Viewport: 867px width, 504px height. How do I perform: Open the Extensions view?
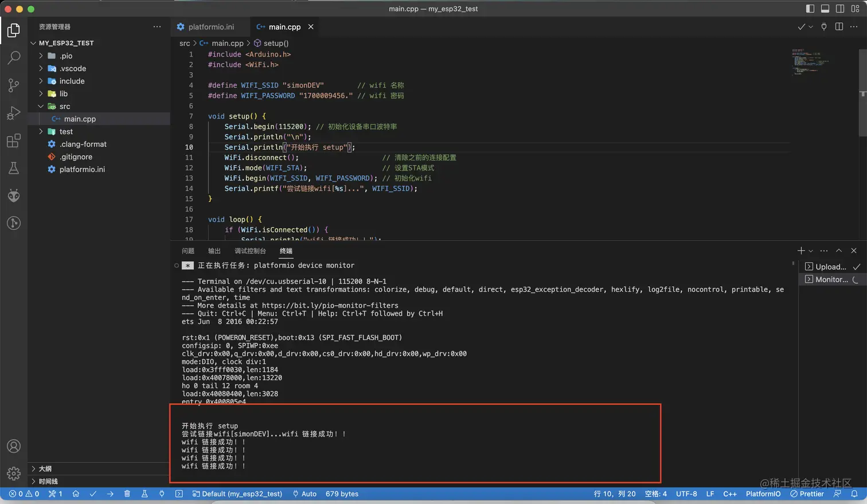[14, 140]
